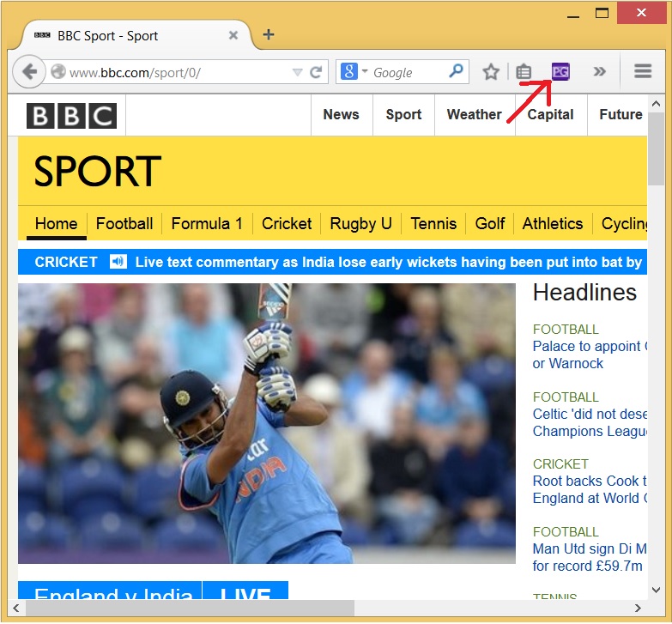
Task: Click the search magnifier icon
Action: click(x=456, y=70)
